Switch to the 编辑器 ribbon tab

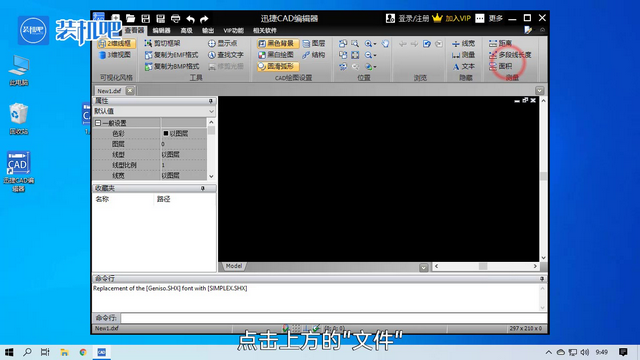(161, 31)
